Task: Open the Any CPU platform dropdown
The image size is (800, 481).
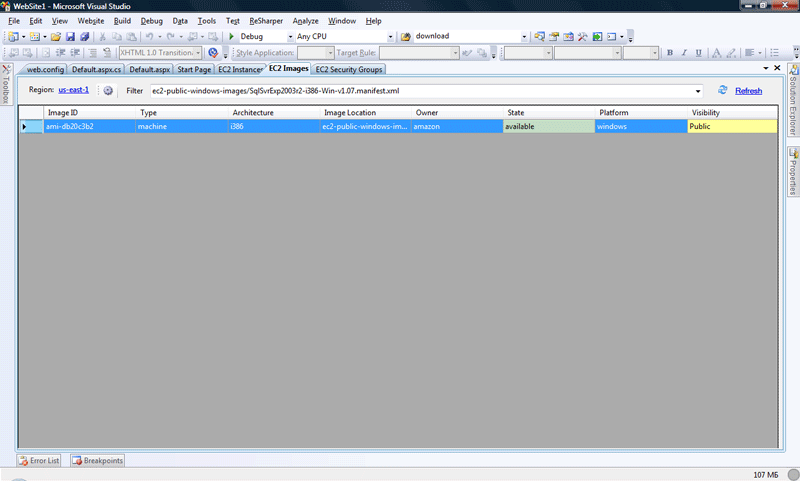Action: coord(390,37)
